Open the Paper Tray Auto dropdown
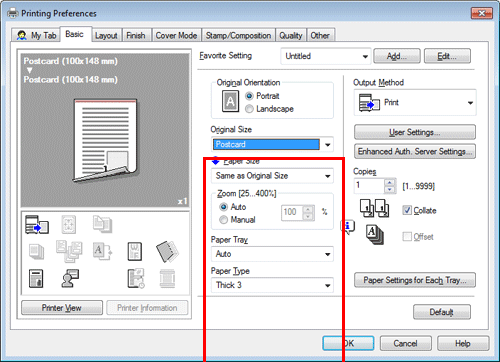Screen dimensions: 500x362 [272, 254]
